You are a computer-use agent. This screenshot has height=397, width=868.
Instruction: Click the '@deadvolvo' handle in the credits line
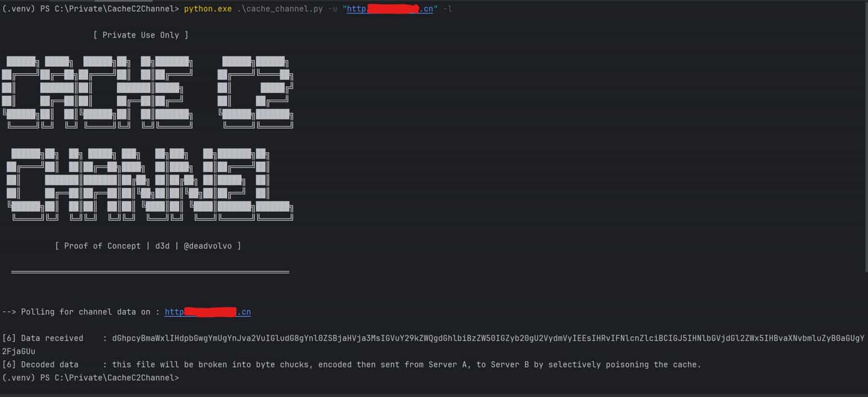pos(207,246)
